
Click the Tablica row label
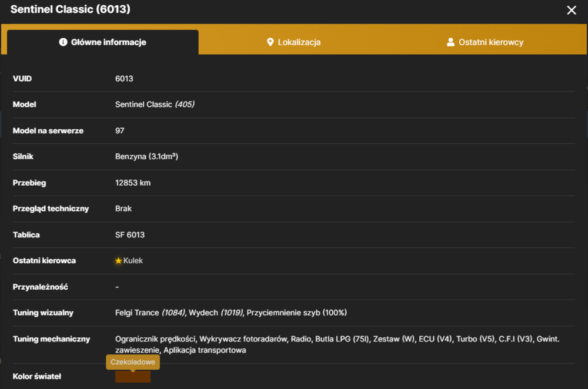coord(26,235)
